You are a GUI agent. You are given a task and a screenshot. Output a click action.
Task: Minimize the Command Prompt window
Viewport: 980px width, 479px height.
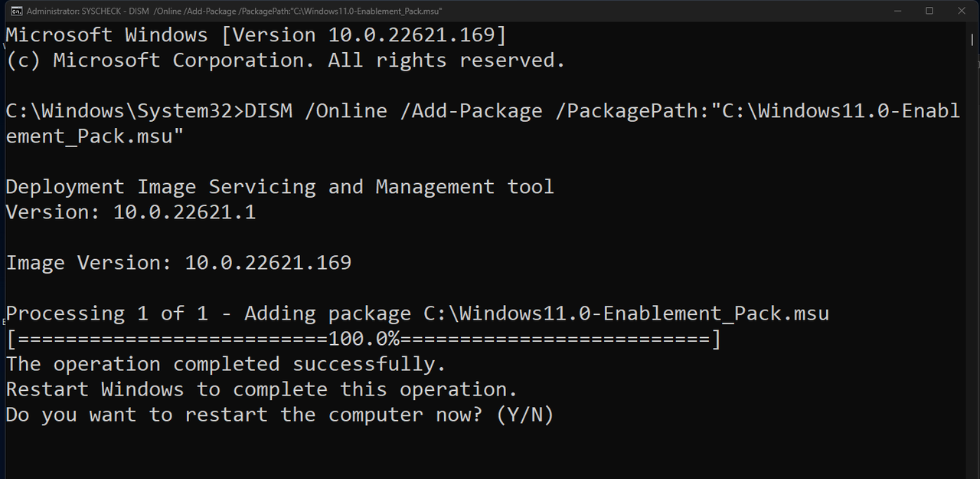tap(896, 11)
